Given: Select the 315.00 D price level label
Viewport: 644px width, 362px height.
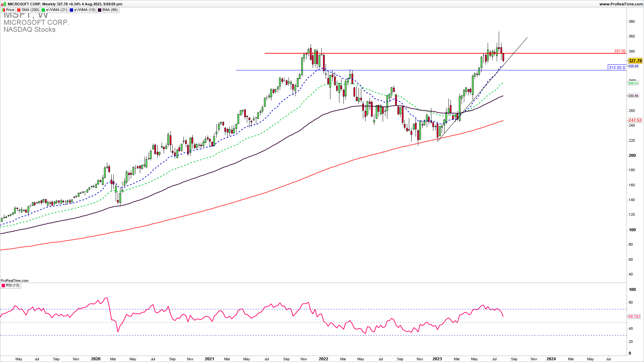Looking at the screenshot, I should point(617,67).
